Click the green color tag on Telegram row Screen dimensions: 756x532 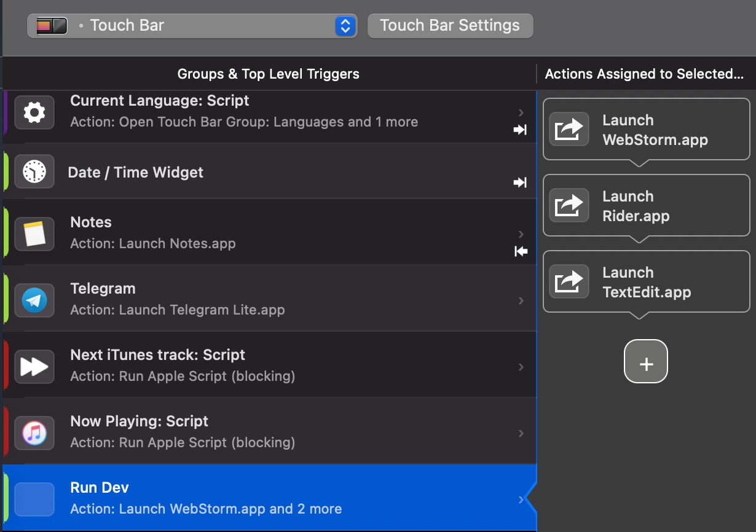[5, 299]
